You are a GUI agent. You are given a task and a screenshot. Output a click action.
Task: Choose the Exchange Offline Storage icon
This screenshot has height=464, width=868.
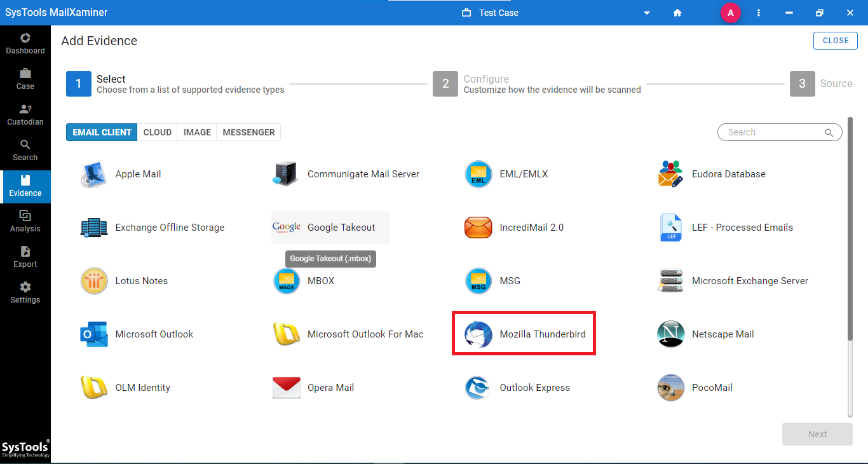point(94,228)
